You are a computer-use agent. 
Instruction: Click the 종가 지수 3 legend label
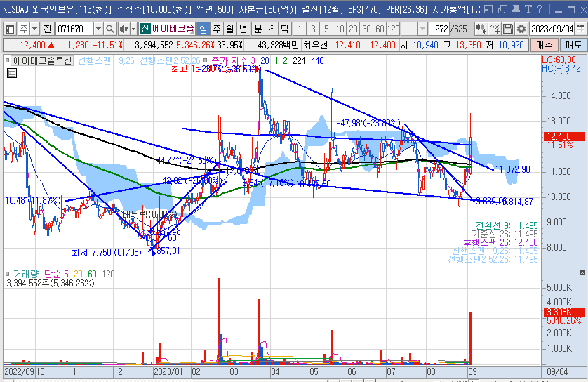[233, 60]
